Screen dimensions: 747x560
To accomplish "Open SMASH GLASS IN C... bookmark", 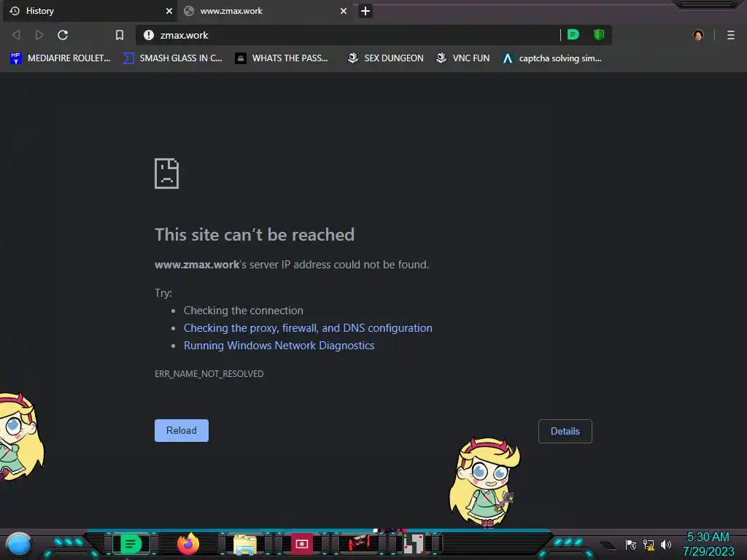I will click(173, 58).
